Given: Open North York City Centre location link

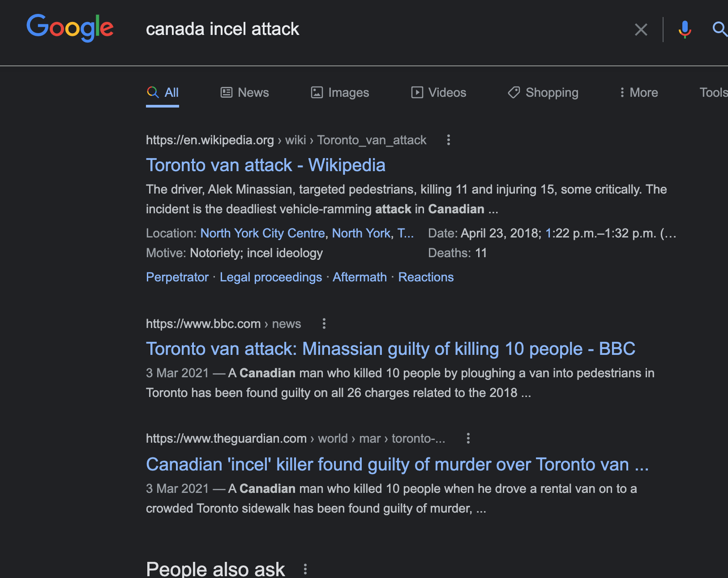Looking at the screenshot, I should coord(262,233).
